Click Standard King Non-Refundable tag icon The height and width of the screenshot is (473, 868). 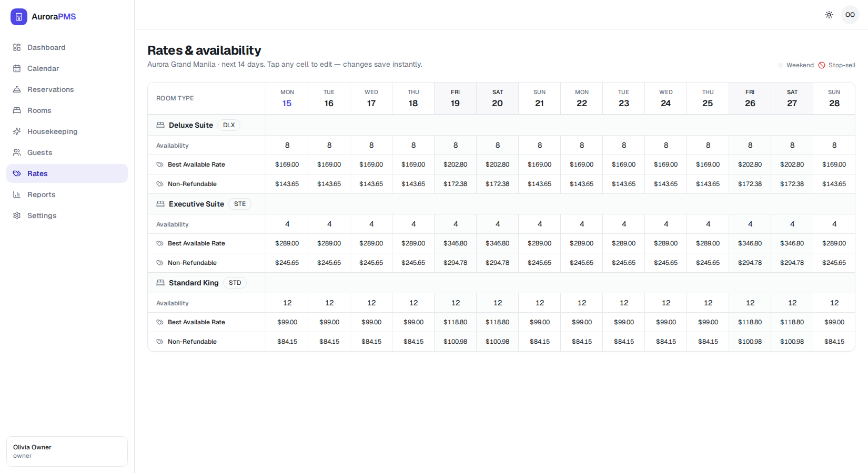click(160, 342)
